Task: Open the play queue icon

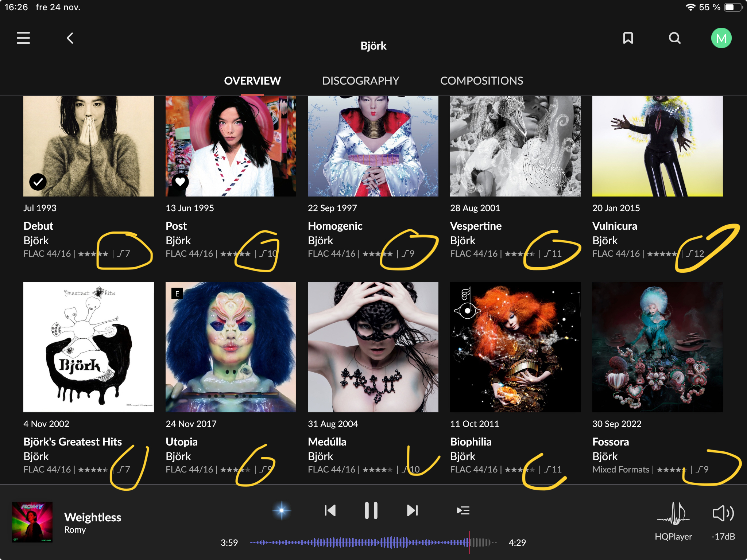Action: point(463,510)
